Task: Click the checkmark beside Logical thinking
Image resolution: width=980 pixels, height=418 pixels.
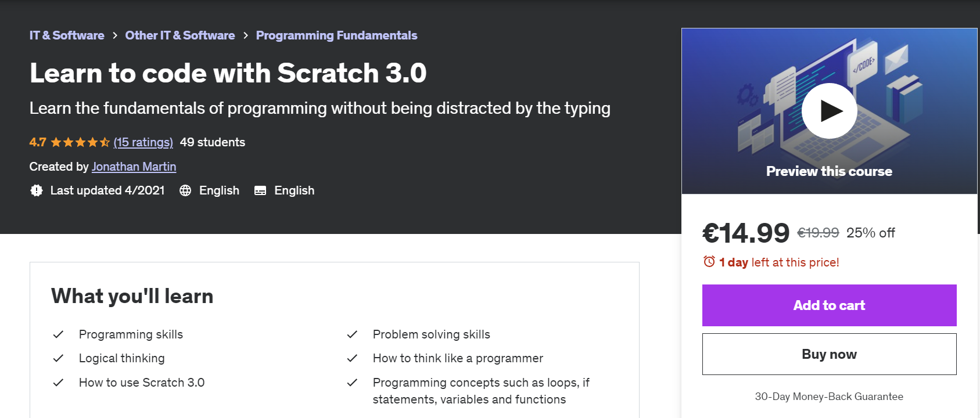Action: pyautogui.click(x=58, y=358)
